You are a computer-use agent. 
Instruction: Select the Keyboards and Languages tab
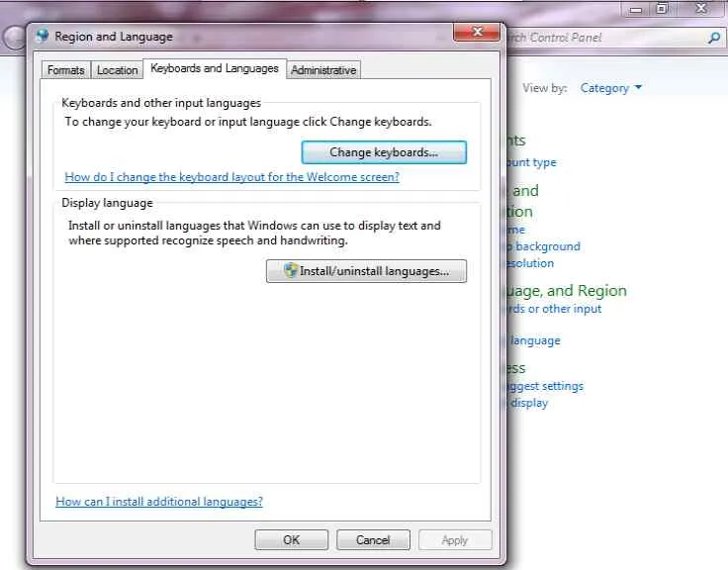coord(215,68)
